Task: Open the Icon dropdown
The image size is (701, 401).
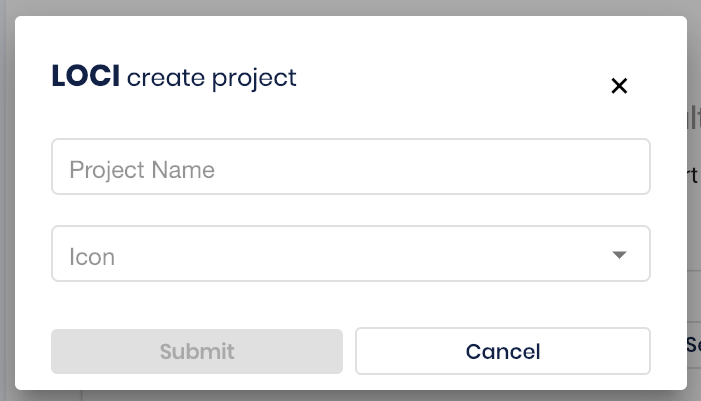Action: [x=350, y=254]
